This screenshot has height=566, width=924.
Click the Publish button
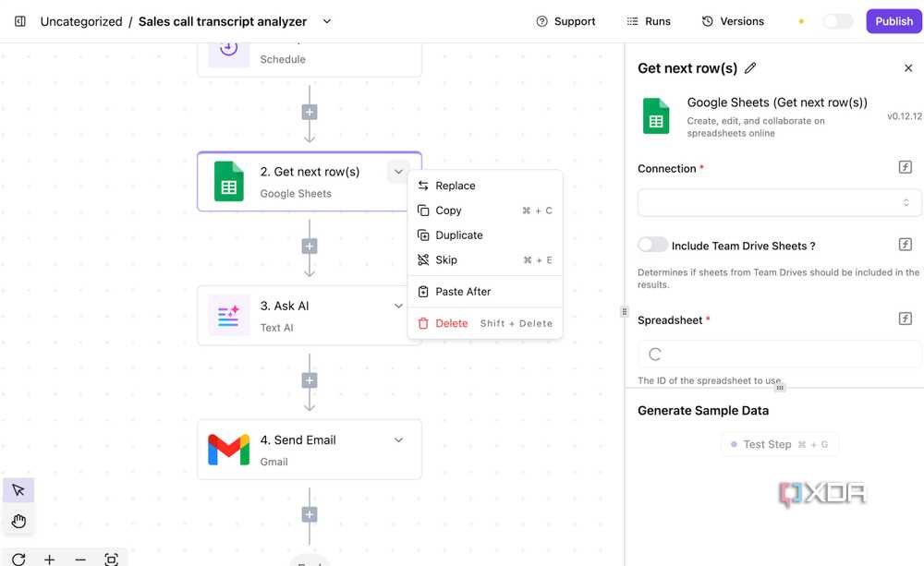tap(894, 21)
